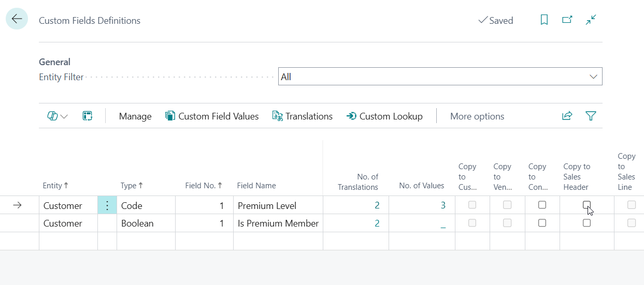Check Copy to Sales Header for Is Premium Member
Image resolution: width=644 pixels, height=285 pixels.
coord(586,223)
